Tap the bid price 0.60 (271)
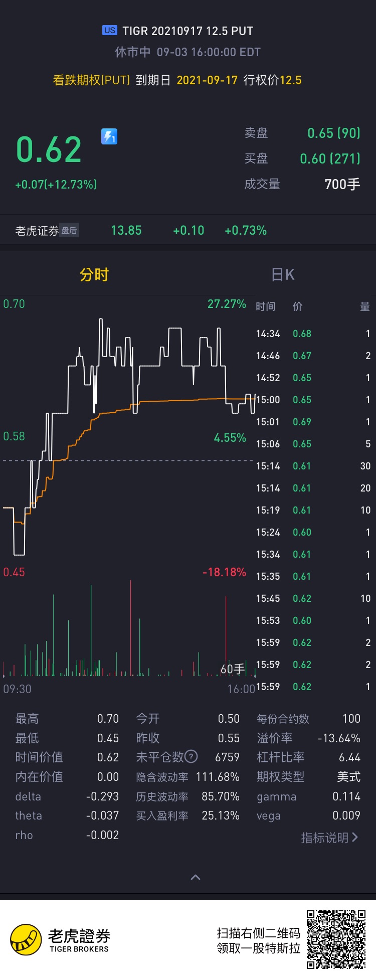 click(330, 158)
